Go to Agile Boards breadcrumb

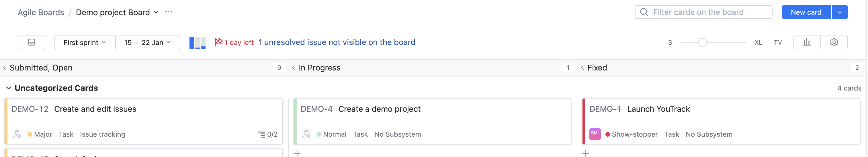pyautogui.click(x=41, y=13)
